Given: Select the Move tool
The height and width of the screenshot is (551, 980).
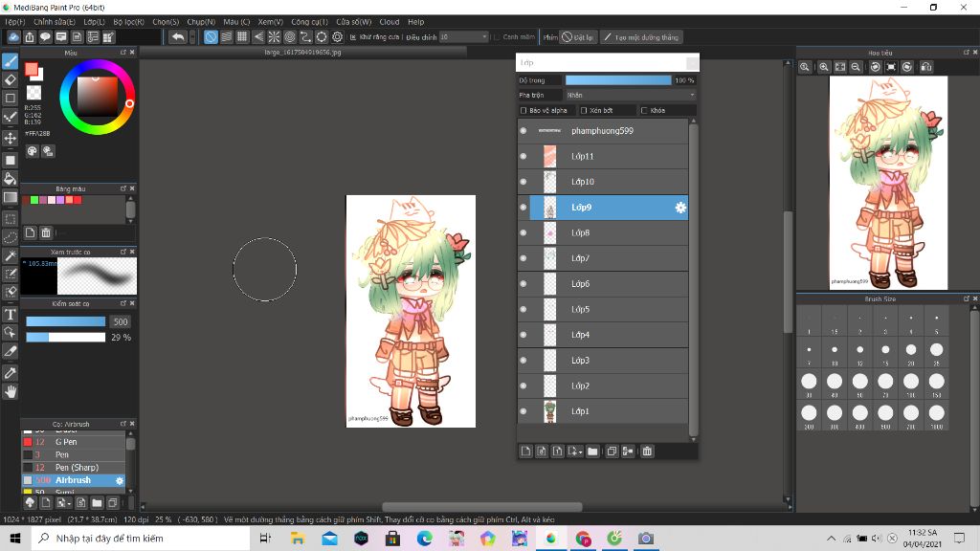Looking at the screenshot, I should point(10,138).
